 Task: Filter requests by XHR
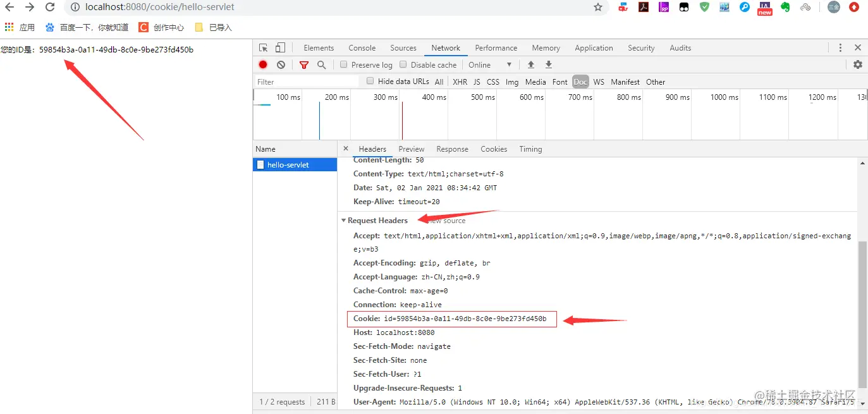pyautogui.click(x=460, y=82)
